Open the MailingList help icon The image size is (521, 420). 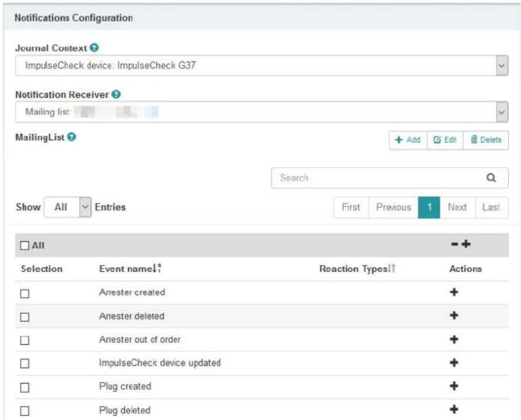pos(72,136)
